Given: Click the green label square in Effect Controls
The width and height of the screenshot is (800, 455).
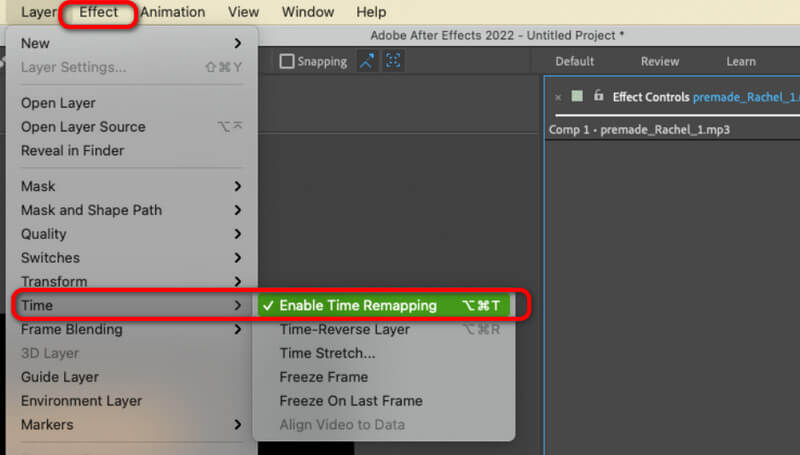Looking at the screenshot, I should pos(577,97).
